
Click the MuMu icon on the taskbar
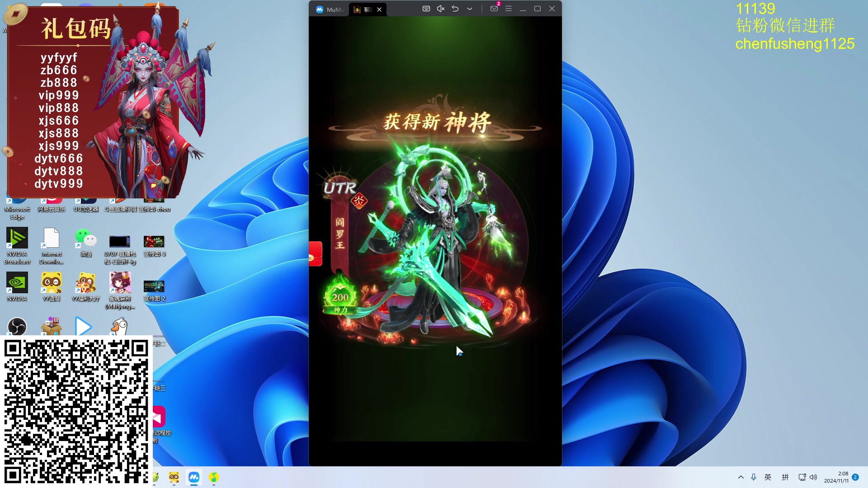[x=194, y=477]
